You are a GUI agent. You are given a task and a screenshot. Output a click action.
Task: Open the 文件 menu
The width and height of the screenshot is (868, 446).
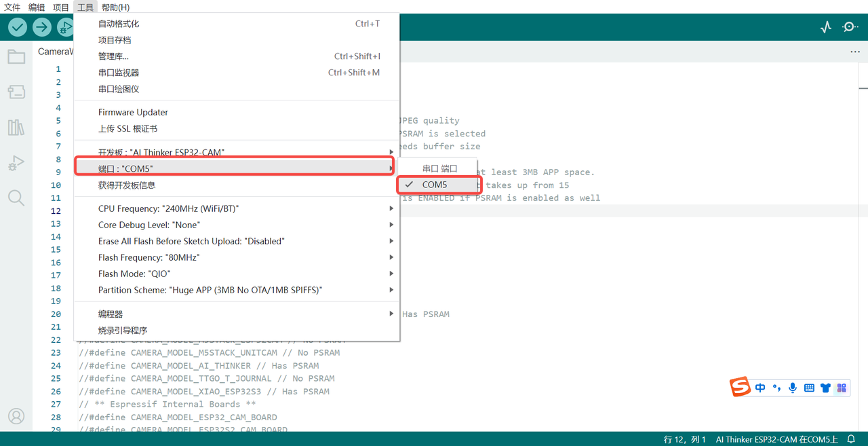(x=12, y=7)
